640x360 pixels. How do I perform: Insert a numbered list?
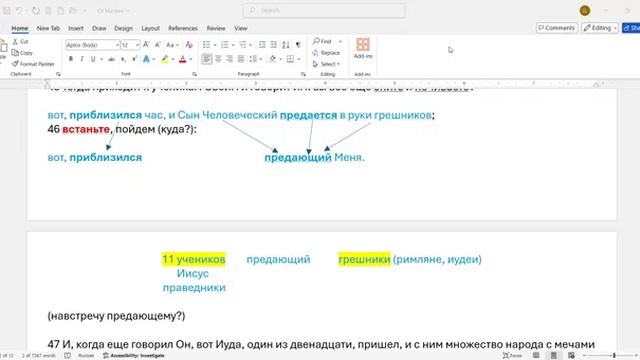[224, 44]
